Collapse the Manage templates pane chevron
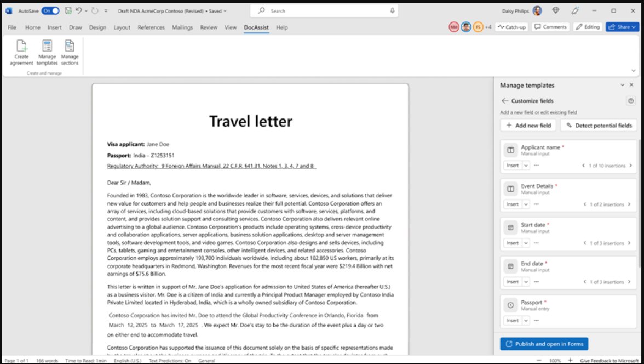This screenshot has height=364, width=644. [623, 85]
